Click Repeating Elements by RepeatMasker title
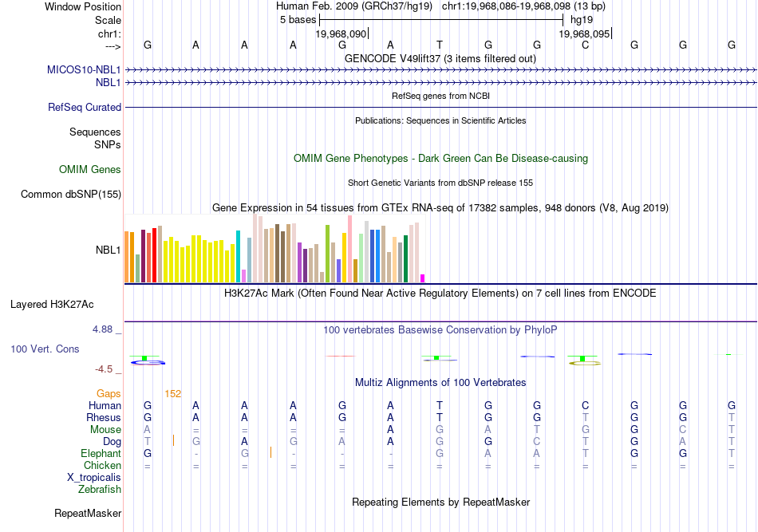The height and width of the screenshot is (532, 758). (440, 502)
